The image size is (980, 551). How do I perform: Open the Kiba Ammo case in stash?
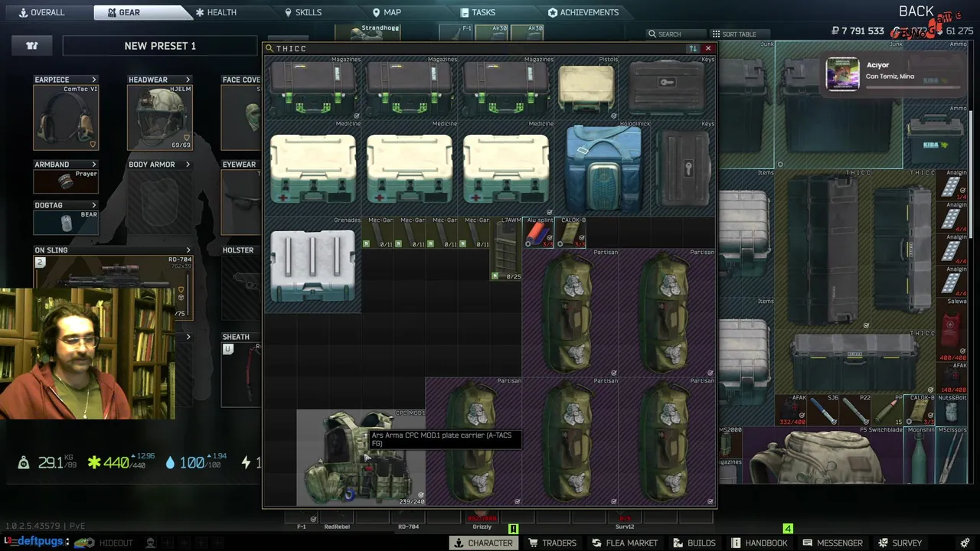(x=936, y=136)
